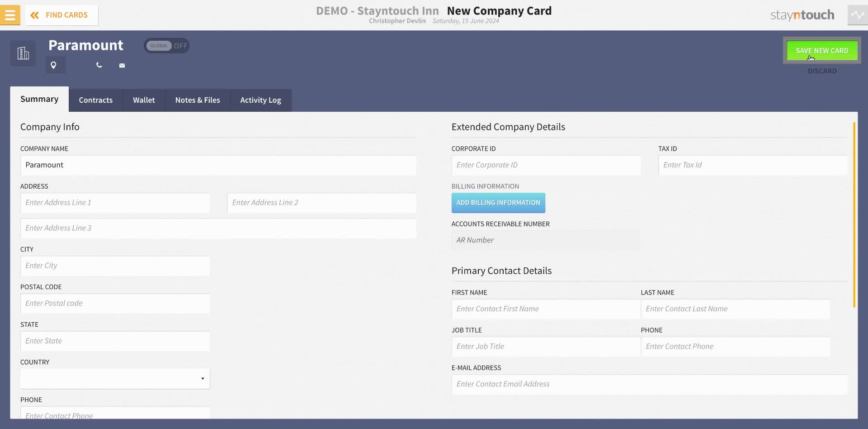
Task: Click Save New Card button
Action: point(822,51)
